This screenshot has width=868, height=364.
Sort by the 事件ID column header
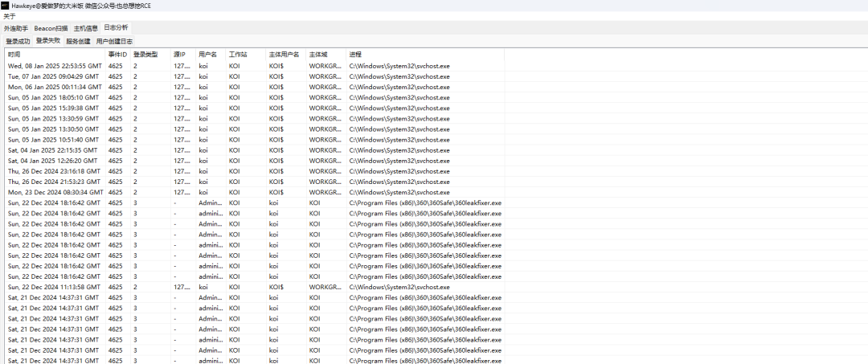pos(118,55)
